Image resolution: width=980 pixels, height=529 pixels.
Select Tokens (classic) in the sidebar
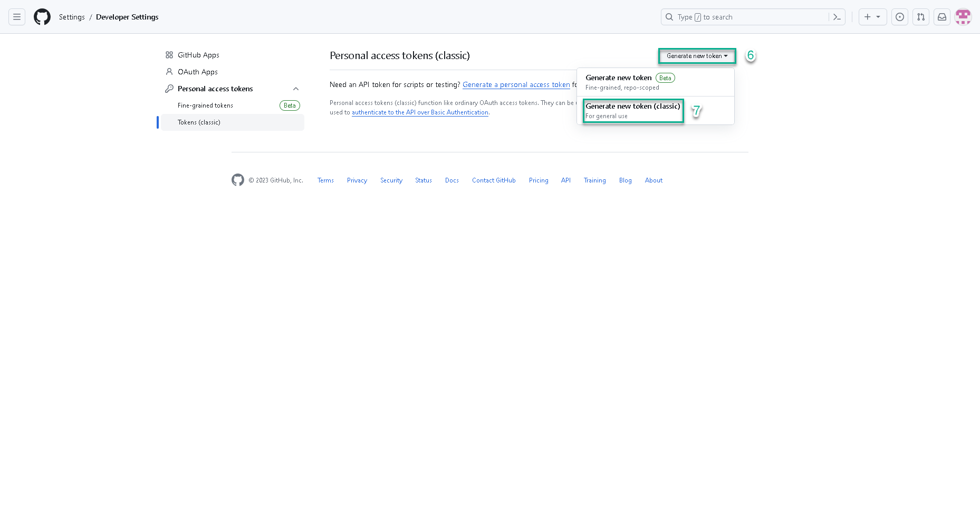coord(199,122)
